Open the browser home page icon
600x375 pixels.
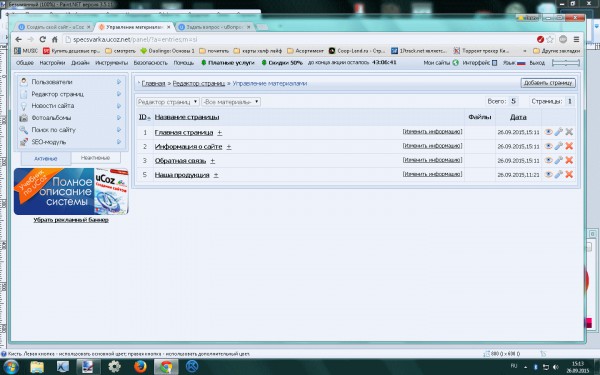click(54, 39)
